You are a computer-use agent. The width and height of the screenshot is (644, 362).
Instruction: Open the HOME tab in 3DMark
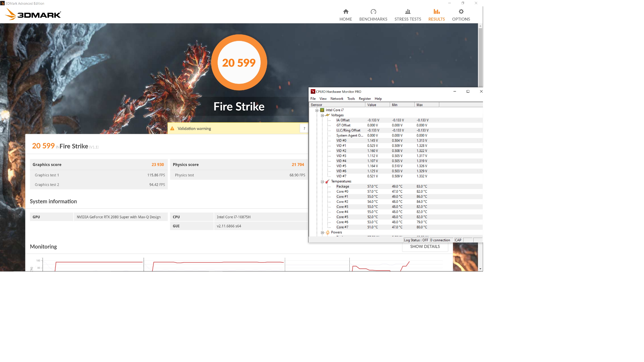click(x=345, y=15)
